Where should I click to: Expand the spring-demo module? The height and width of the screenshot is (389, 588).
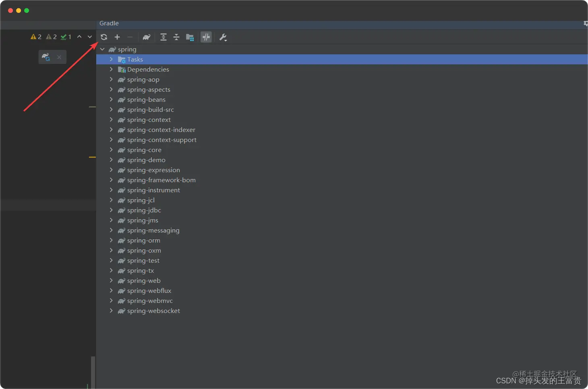pyautogui.click(x=112, y=160)
